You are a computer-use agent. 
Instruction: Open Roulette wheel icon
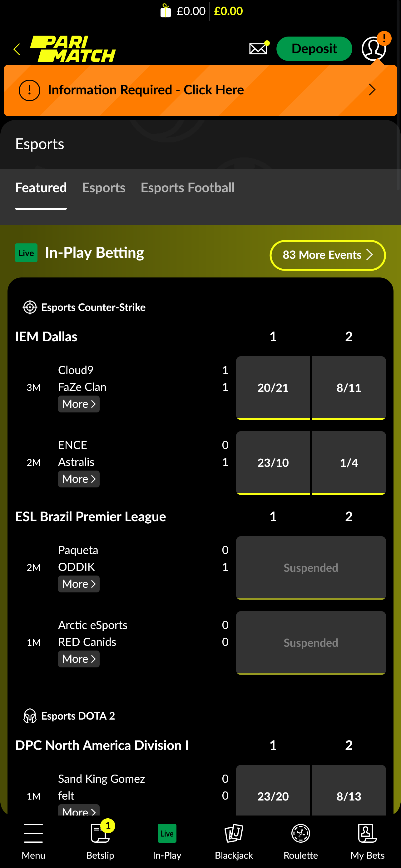pyautogui.click(x=300, y=833)
